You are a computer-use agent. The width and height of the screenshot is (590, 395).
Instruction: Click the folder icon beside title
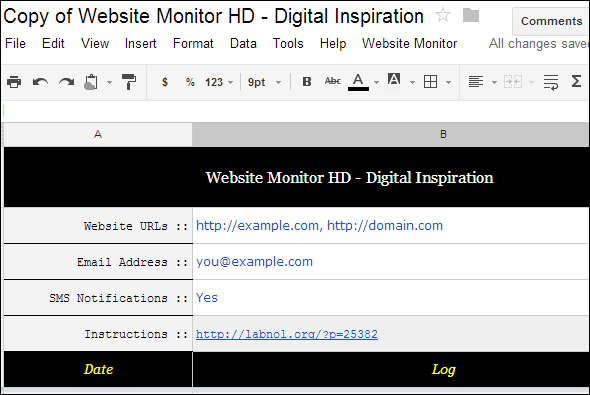tap(471, 15)
